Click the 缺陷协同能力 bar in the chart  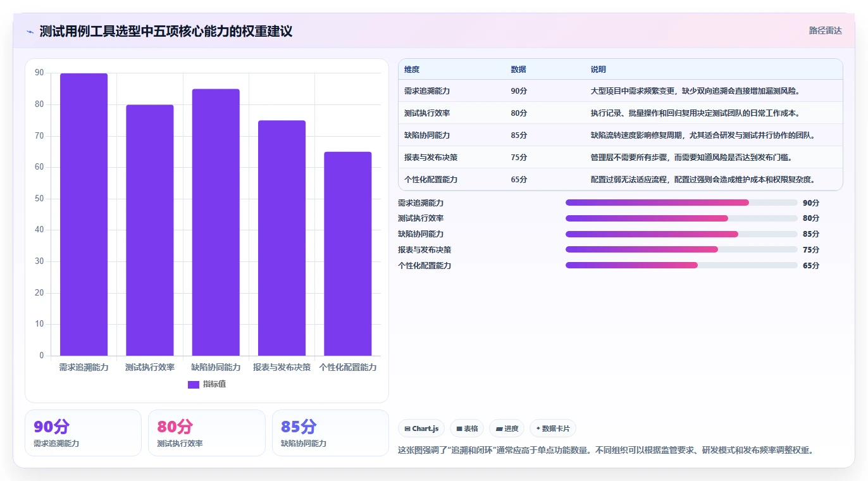point(216,222)
